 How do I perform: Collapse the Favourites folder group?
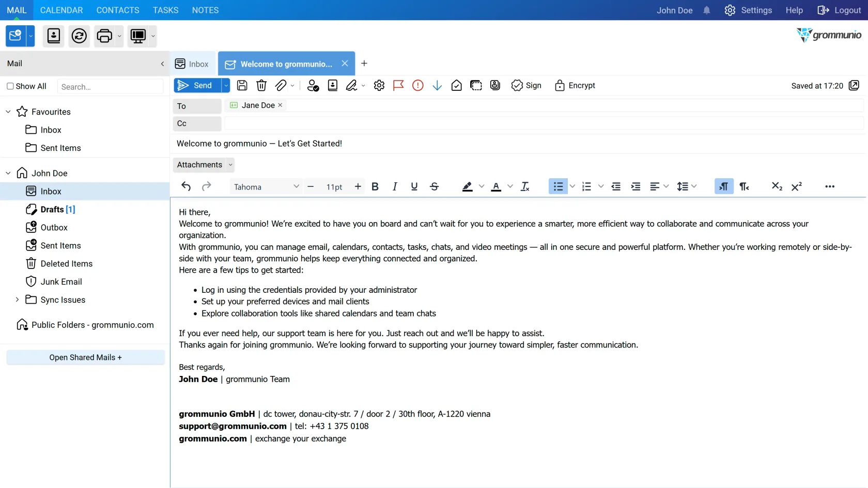8,112
